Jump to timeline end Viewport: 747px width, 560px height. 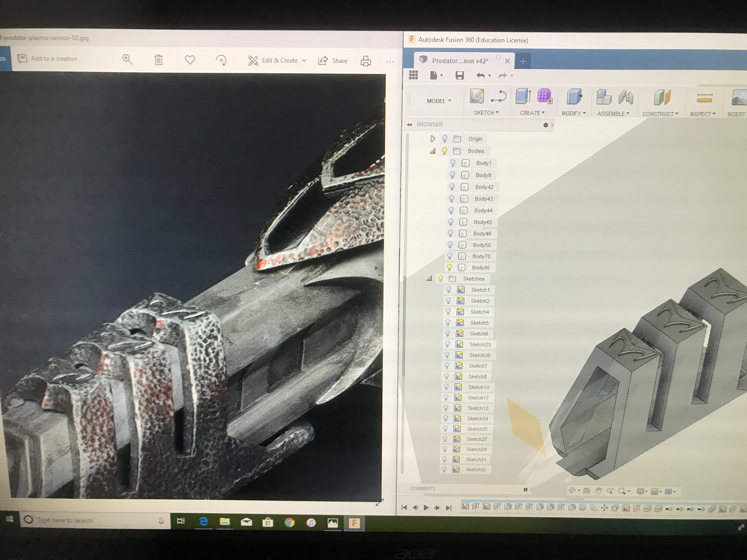[449, 507]
